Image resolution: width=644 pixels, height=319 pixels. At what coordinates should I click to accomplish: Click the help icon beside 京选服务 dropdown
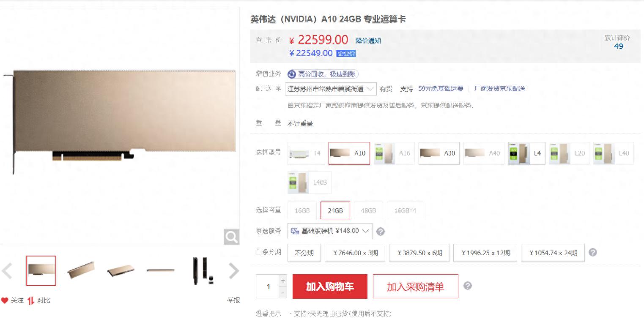pos(380,232)
